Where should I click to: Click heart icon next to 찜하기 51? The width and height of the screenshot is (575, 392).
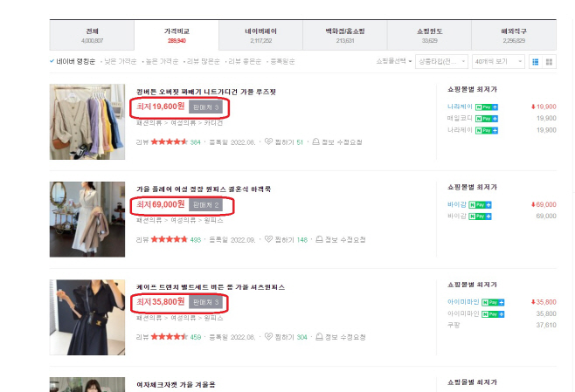click(x=268, y=141)
